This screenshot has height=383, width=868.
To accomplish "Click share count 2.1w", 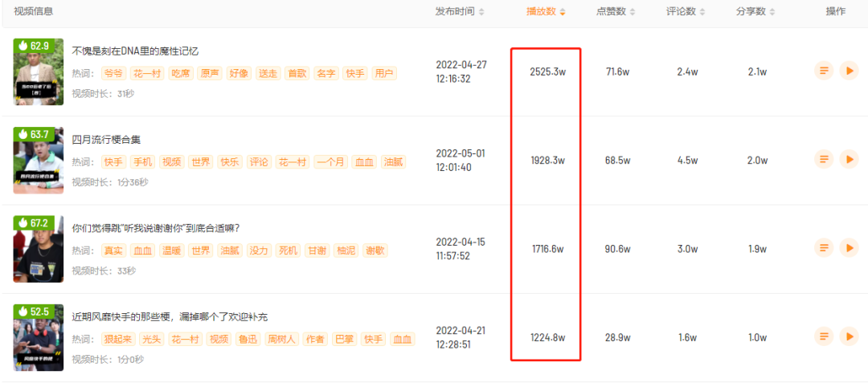I will coord(757,71).
